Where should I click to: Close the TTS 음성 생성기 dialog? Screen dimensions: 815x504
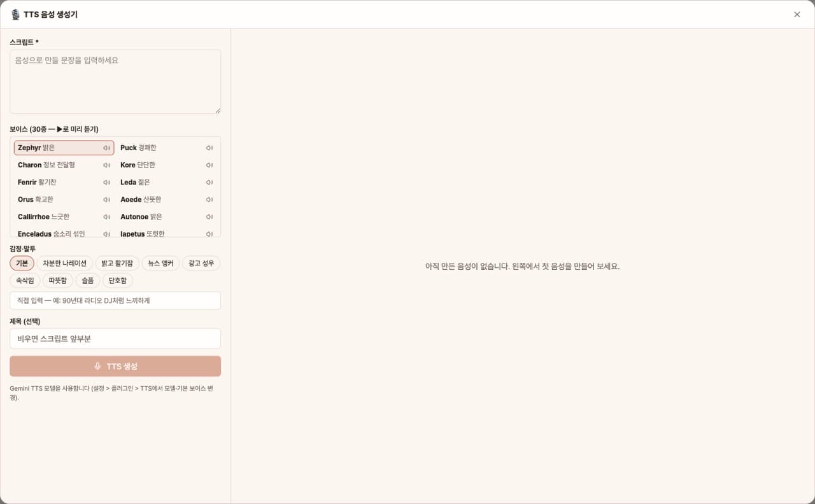tap(797, 15)
